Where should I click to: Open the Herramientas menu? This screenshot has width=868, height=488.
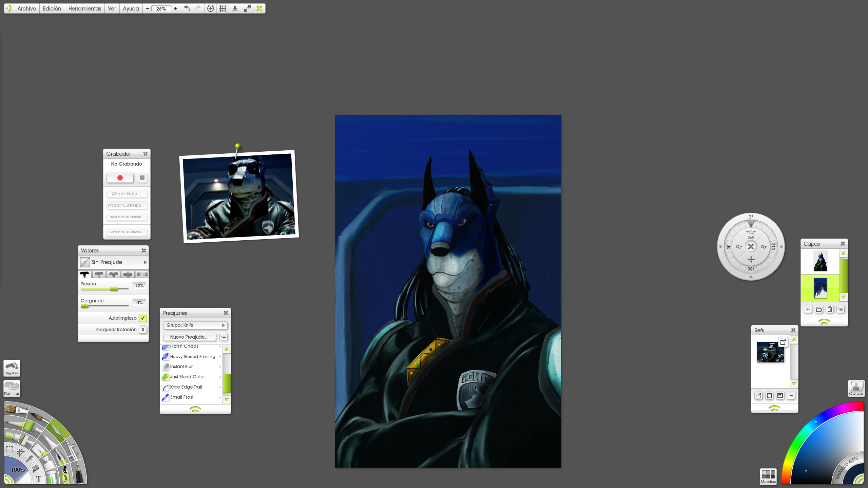pos(84,8)
